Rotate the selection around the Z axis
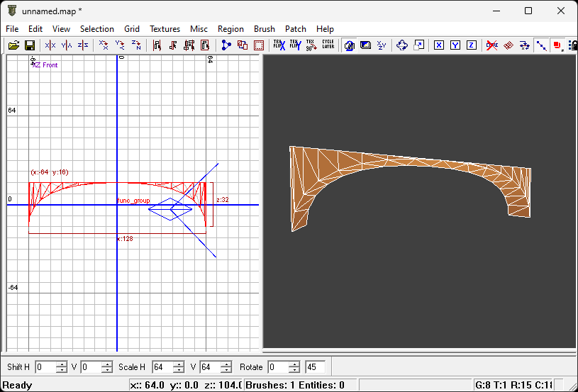 136,45
